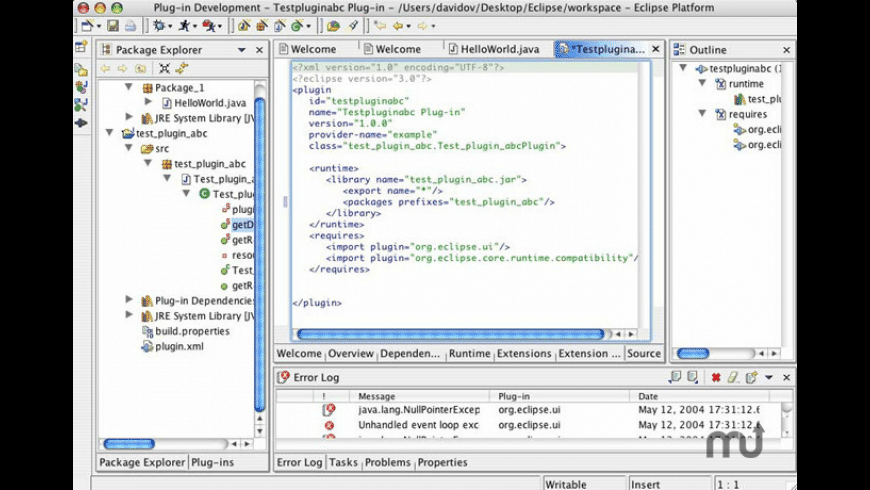Click the Clear Log Viewer icon
This screenshot has height=490, width=870.
732,377
